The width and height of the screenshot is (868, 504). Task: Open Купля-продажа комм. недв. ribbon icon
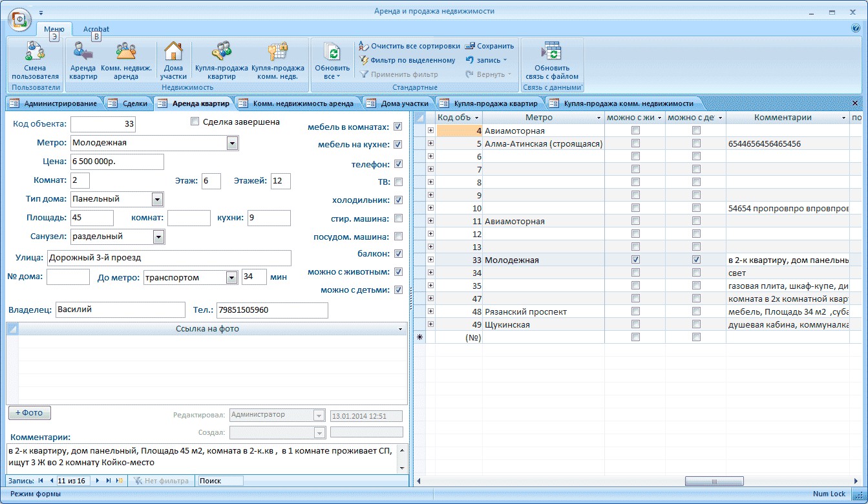pyautogui.click(x=278, y=52)
